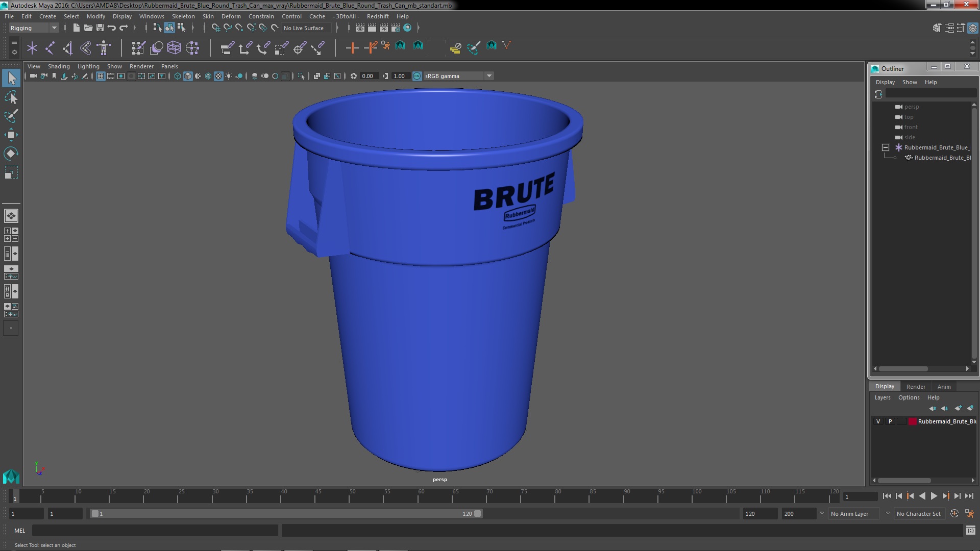980x551 pixels.
Task: Open the File menu
Action: coord(9,16)
